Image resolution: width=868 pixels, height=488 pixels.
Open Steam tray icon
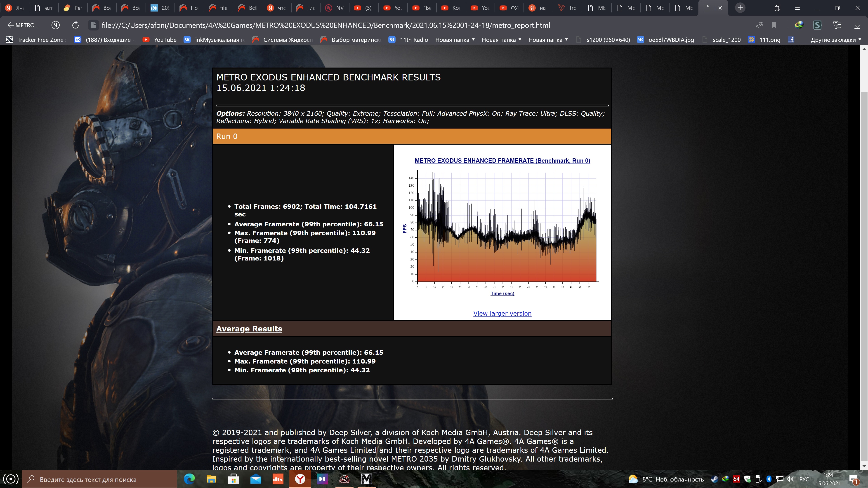(x=714, y=479)
